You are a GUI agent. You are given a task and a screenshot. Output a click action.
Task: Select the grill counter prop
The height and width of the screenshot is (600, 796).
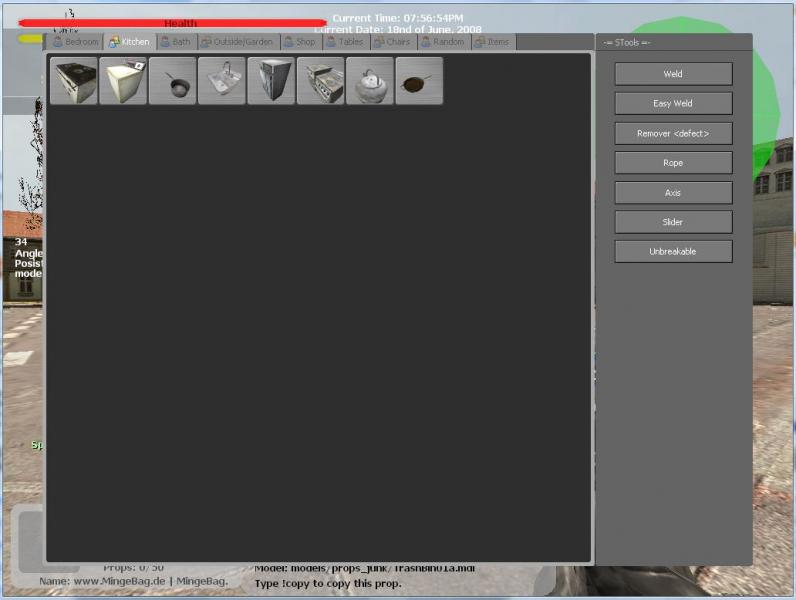[321, 81]
